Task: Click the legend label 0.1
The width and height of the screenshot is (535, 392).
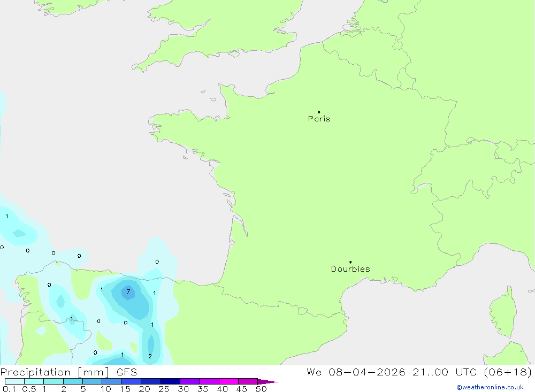Action: point(9,389)
